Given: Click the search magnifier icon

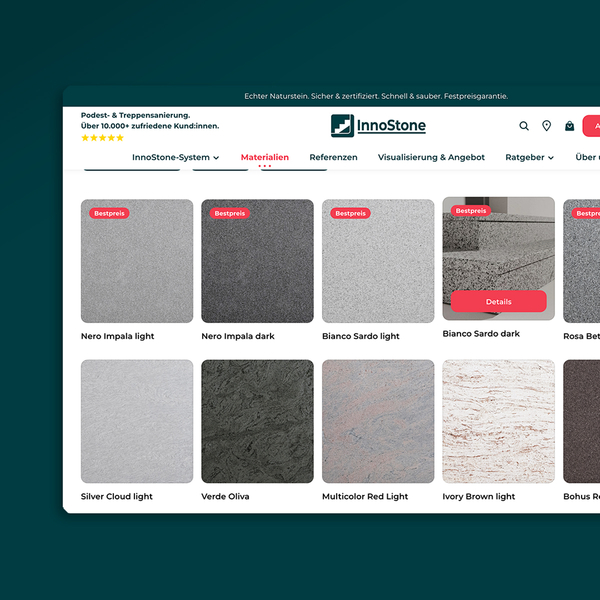Looking at the screenshot, I should (524, 126).
